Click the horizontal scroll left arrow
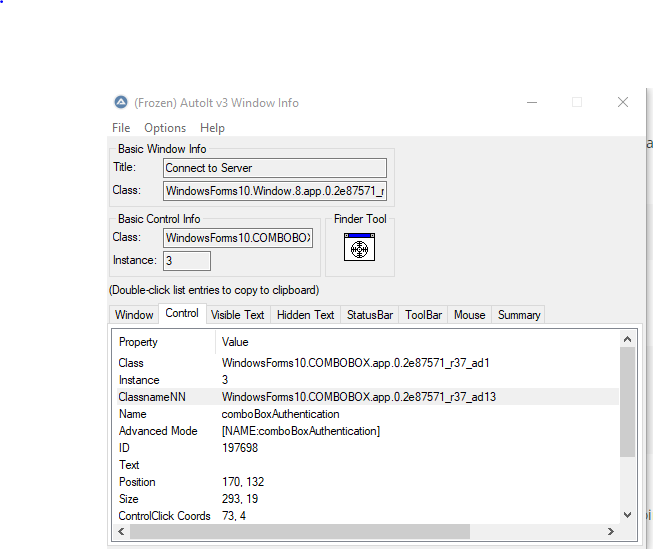653x549 pixels. click(121, 532)
